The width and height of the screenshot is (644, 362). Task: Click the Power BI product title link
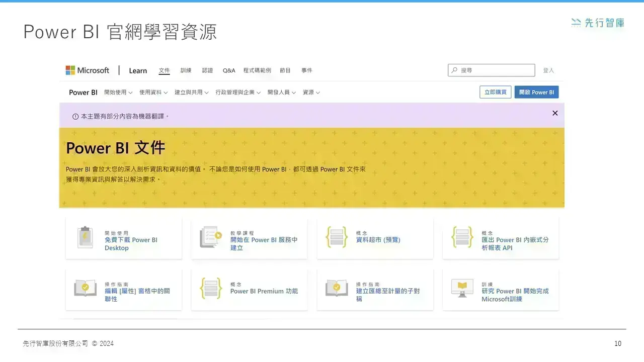[83, 93]
